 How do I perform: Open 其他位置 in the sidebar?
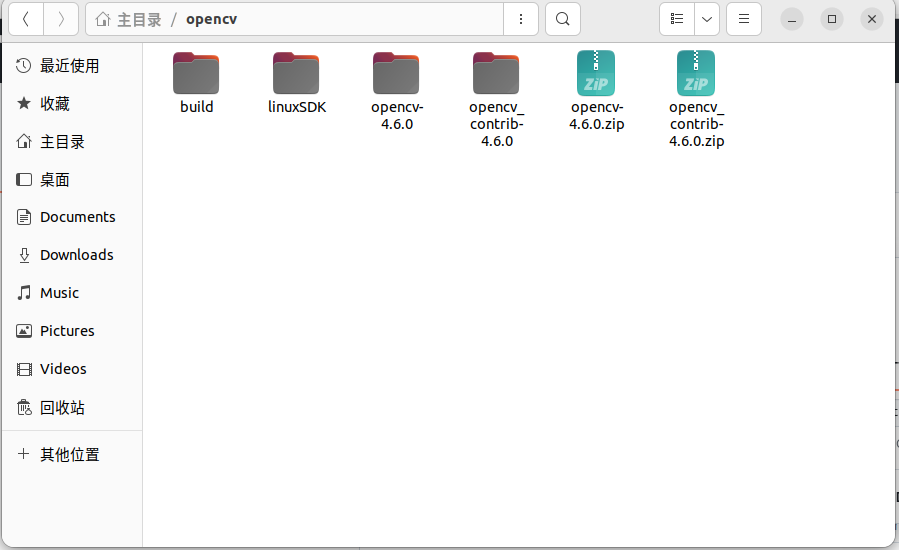[69, 455]
